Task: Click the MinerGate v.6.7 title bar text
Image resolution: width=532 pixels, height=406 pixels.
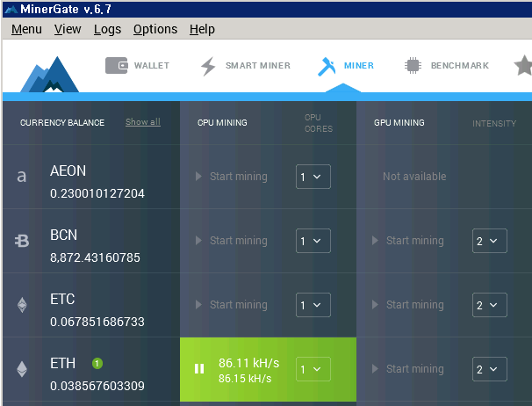Action: [x=66, y=9]
